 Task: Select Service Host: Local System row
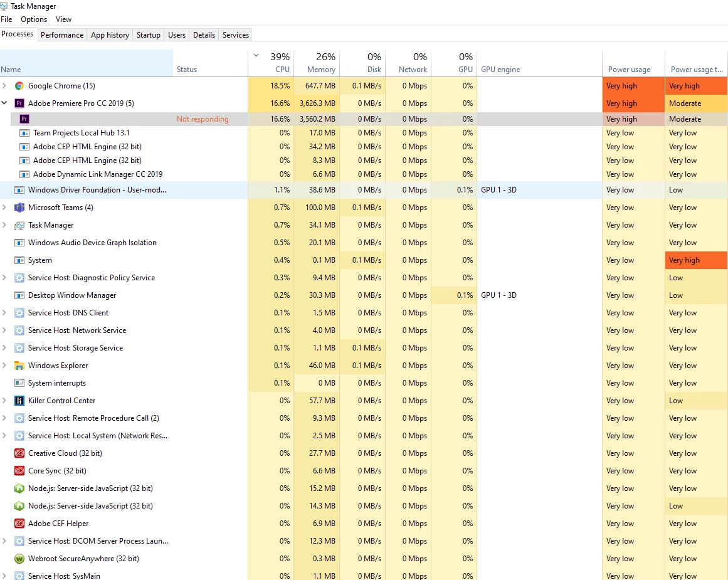(364, 436)
